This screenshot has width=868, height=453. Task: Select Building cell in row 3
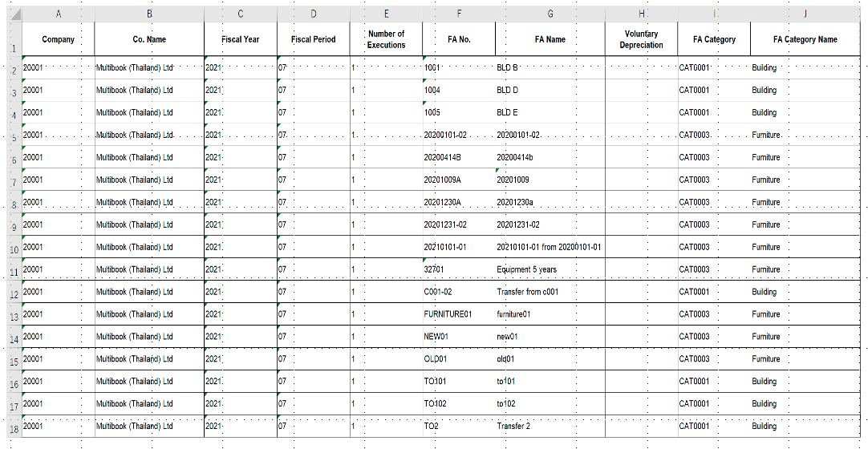point(805,90)
